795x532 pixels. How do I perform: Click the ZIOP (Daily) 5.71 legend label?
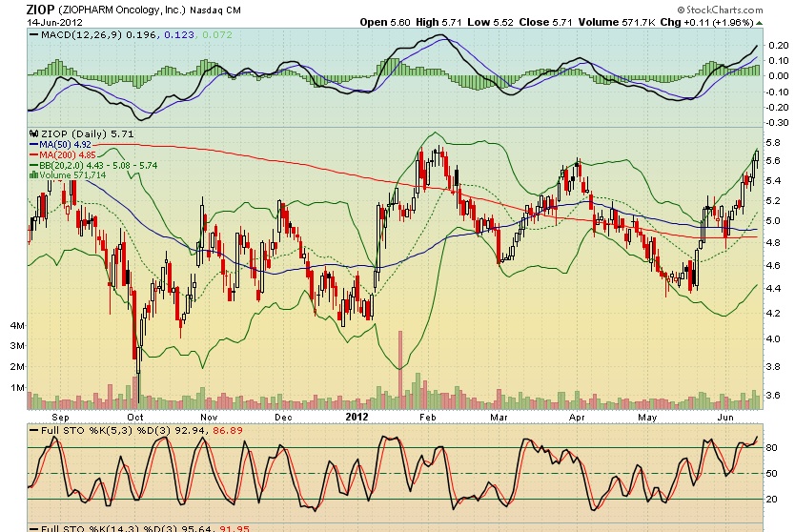pos(87,133)
